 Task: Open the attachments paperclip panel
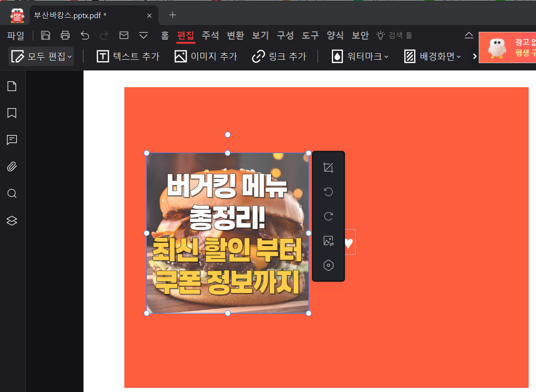[x=12, y=166]
